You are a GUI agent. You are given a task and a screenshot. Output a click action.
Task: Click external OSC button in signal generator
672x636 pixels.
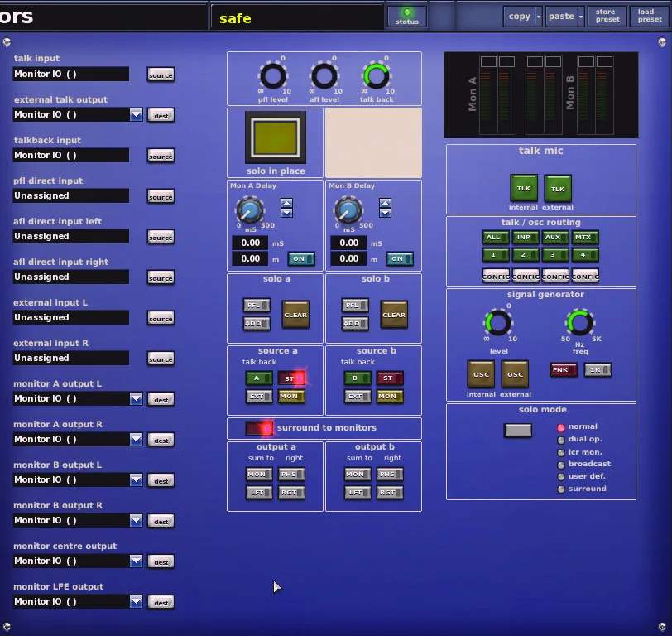(515, 374)
